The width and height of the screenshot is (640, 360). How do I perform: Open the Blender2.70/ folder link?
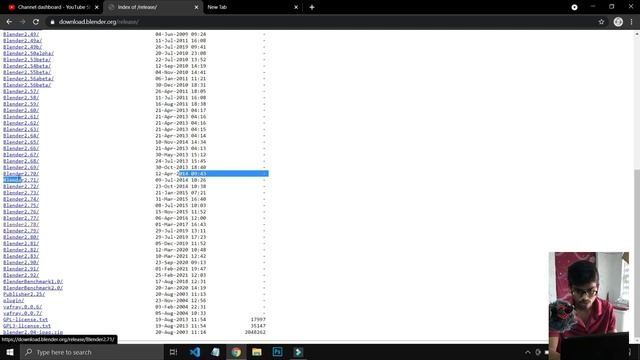point(21,173)
